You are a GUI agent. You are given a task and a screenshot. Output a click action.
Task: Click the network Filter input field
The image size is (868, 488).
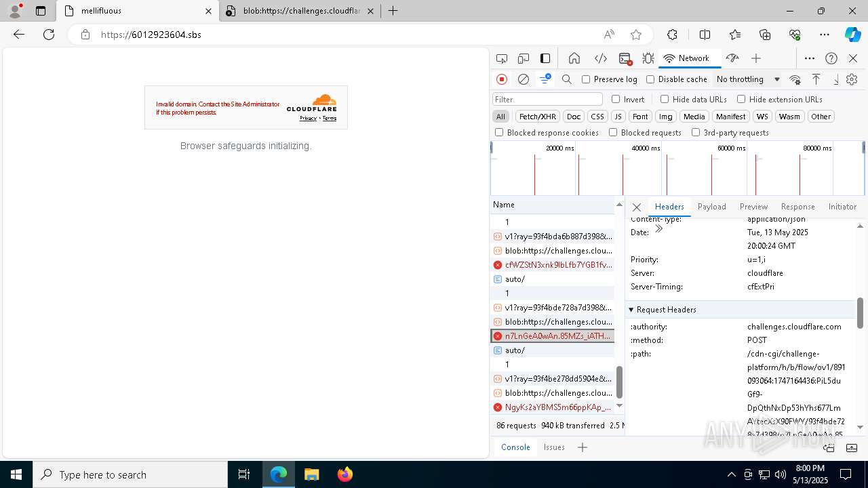[x=547, y=99]
